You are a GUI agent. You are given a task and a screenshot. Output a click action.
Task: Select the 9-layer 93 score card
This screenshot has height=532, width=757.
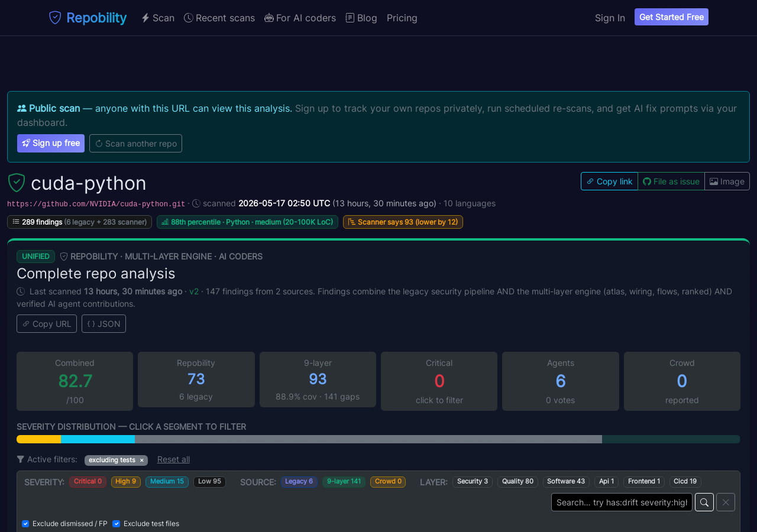(x=318, y=379)
